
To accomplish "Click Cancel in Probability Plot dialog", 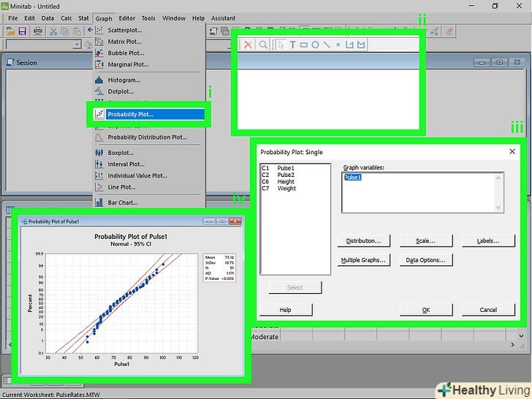I will (x=488, y=310).
